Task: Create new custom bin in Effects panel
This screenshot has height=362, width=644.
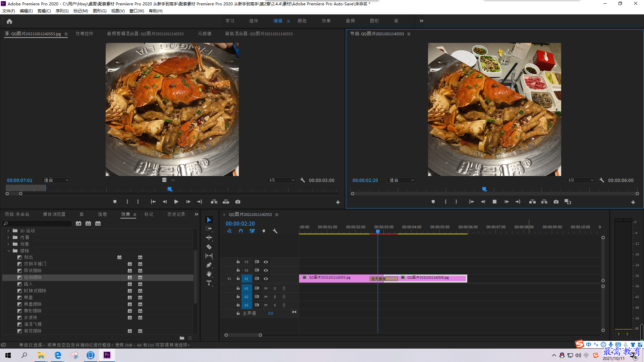Action: pos(182,338)
